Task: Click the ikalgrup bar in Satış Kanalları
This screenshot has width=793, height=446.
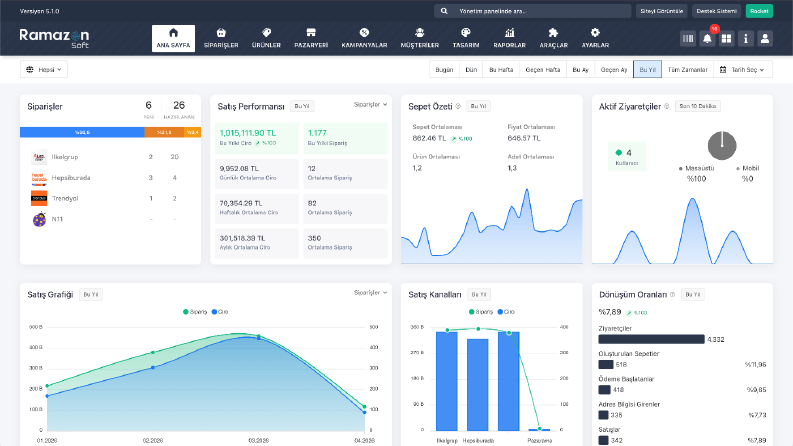Action: (447, 381)
